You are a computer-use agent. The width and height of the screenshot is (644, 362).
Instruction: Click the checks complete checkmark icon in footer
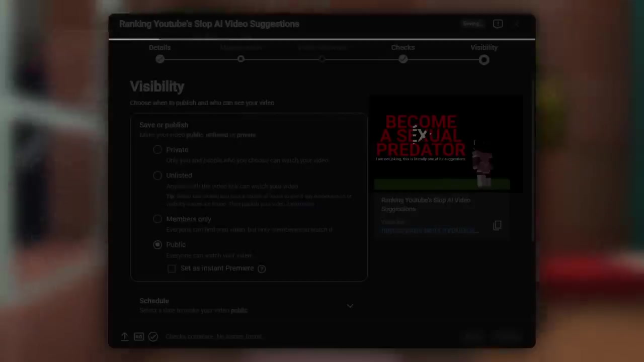(x=153, y=336)
